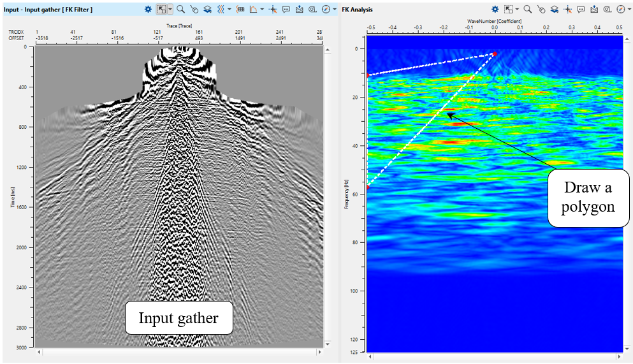Open the layers icon in FK Analysis toolbar
633x364 pixels.
(x=554, y=10)
